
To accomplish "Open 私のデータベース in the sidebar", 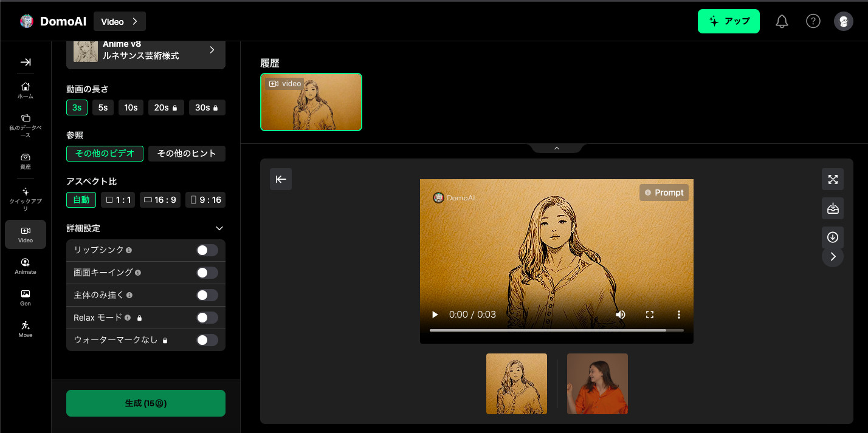I will pyautogui.click(x=26, y=125).
